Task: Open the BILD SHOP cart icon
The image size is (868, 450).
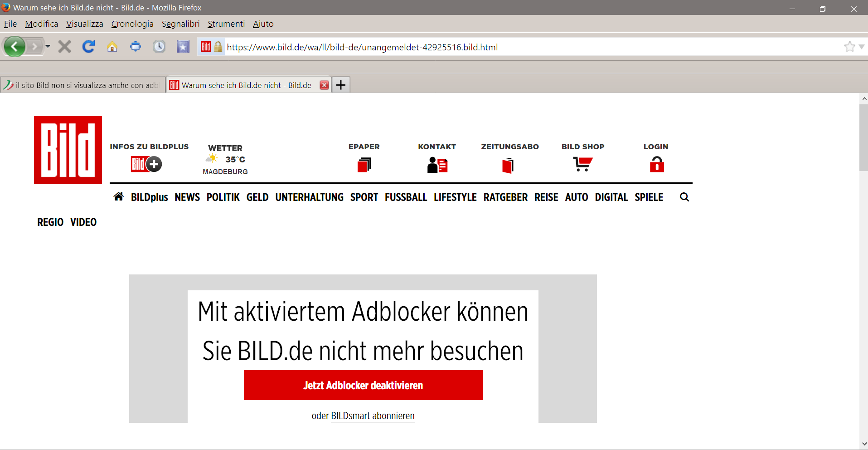Action: click(x=583, y=164)
